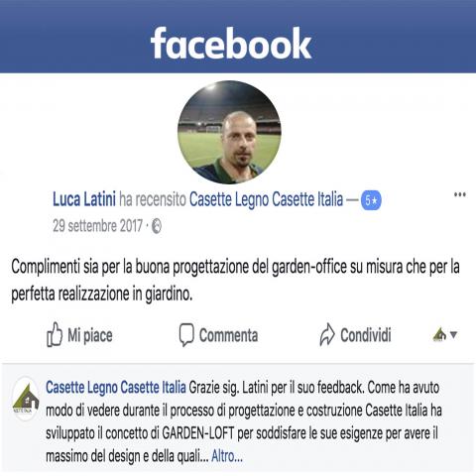The height and width of the screenshot is (476, 476).
Task: Open the three-dots post options menu
Action: coord(460,194)
